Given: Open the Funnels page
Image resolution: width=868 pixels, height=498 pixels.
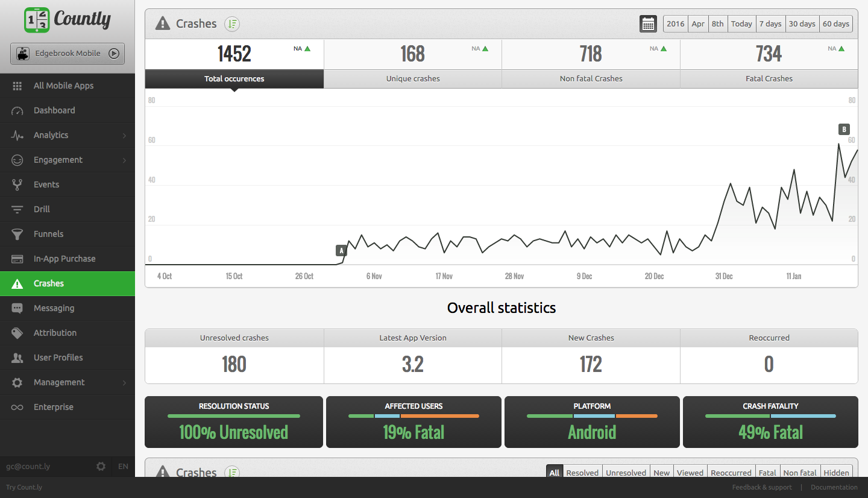Looking at the screenshot, I should [68, 234].
